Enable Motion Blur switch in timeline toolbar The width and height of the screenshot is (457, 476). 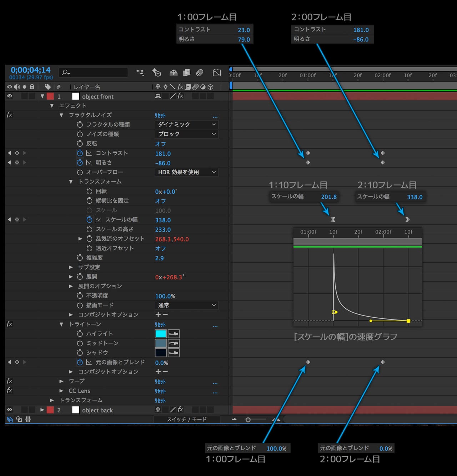pos(200,73)
